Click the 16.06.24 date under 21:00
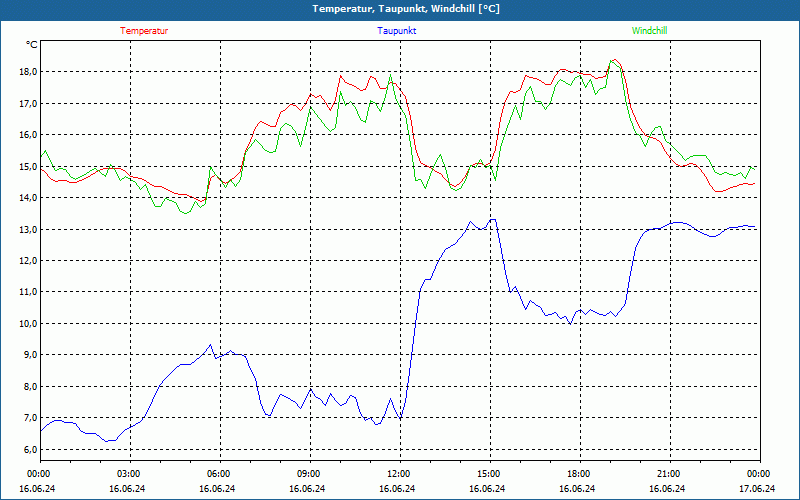Screen dimensions: 800x500 tap(667, 488)
